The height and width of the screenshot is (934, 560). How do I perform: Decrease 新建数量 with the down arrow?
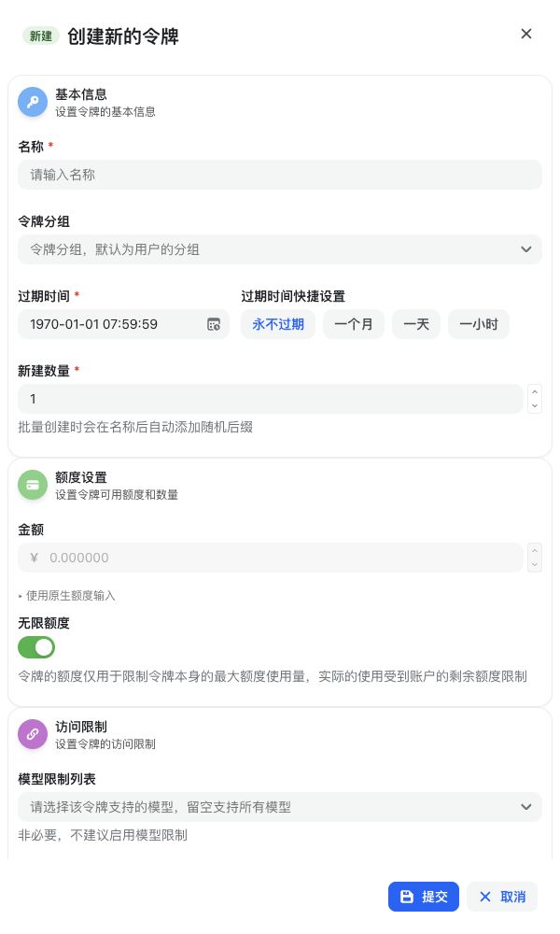pyautogui.click(x=535, y=406)
